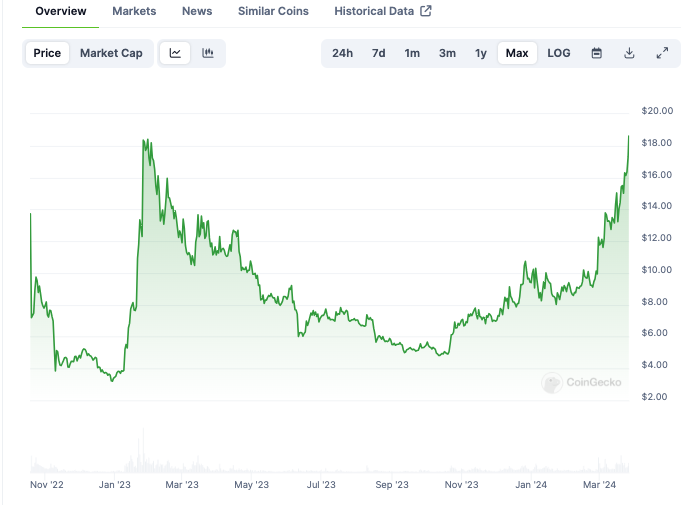Switch to candlestick chart icon

[x=208, y=53]
